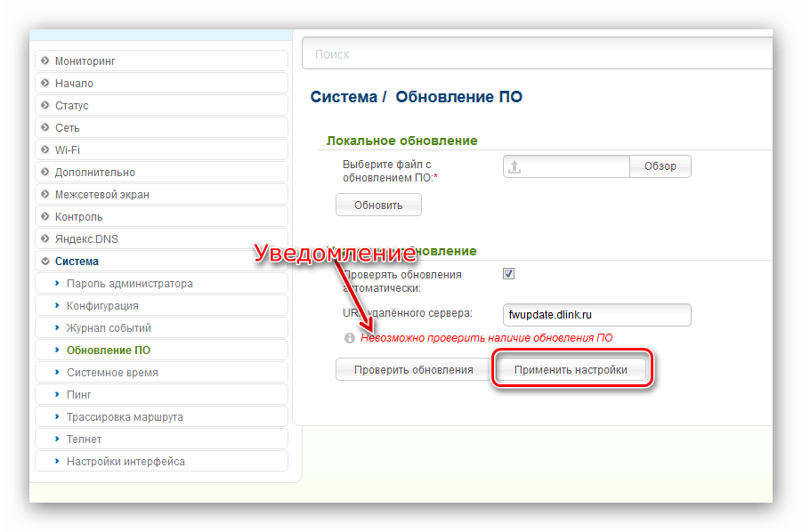
Task: Click the red error notification text
Action: pos(486,338)
